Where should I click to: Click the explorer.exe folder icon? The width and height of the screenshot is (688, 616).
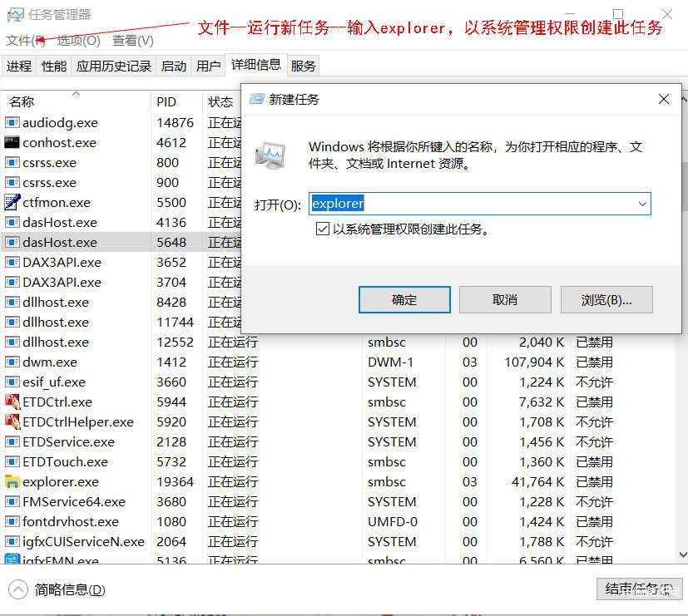(12, 481)
